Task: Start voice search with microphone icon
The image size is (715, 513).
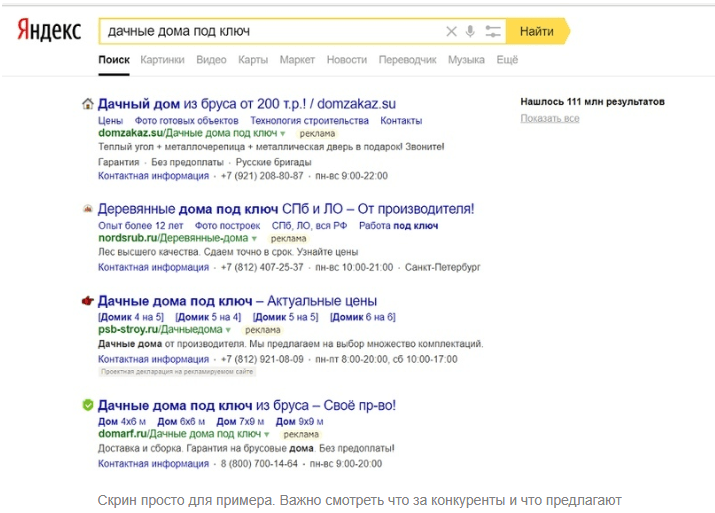Action: tap(470, 31)
